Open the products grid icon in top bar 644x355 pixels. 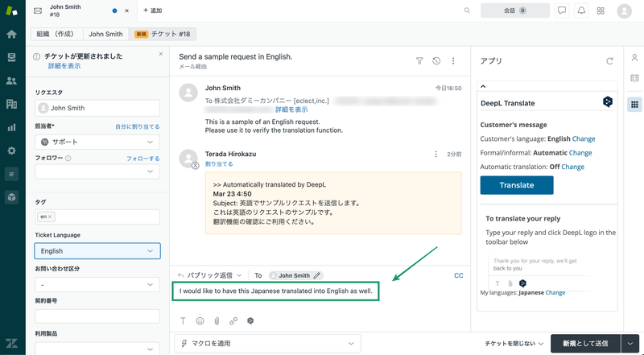(x=601, y=10)
